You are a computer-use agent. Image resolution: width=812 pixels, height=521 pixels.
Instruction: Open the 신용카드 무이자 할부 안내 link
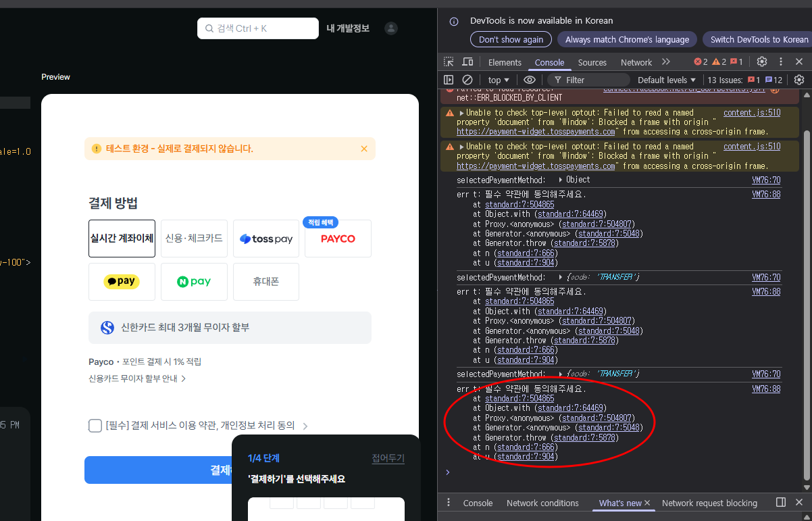click(x=137, y=378)
